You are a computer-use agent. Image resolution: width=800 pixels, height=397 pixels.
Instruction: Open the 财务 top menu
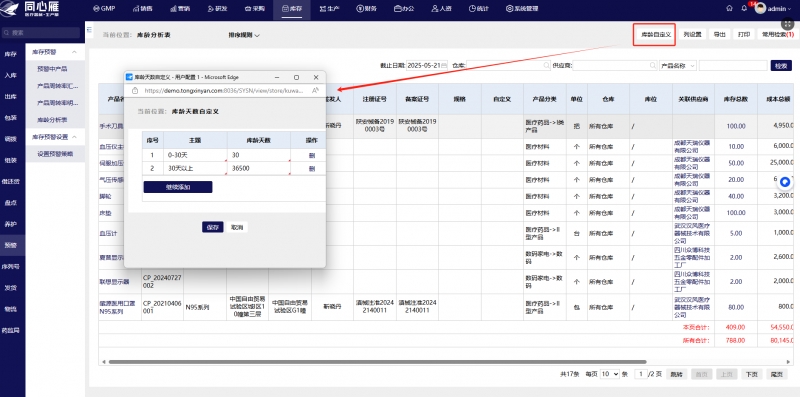[x=367, y=9]
